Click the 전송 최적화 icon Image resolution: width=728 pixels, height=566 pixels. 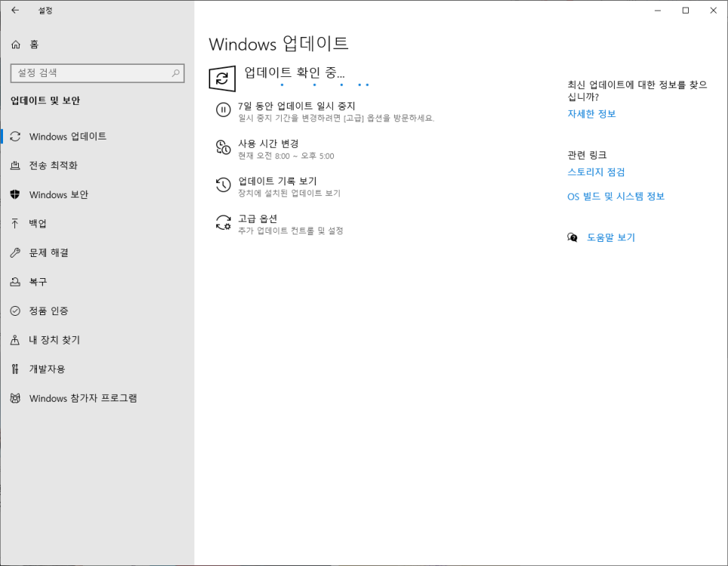click(x=15, y=165)
